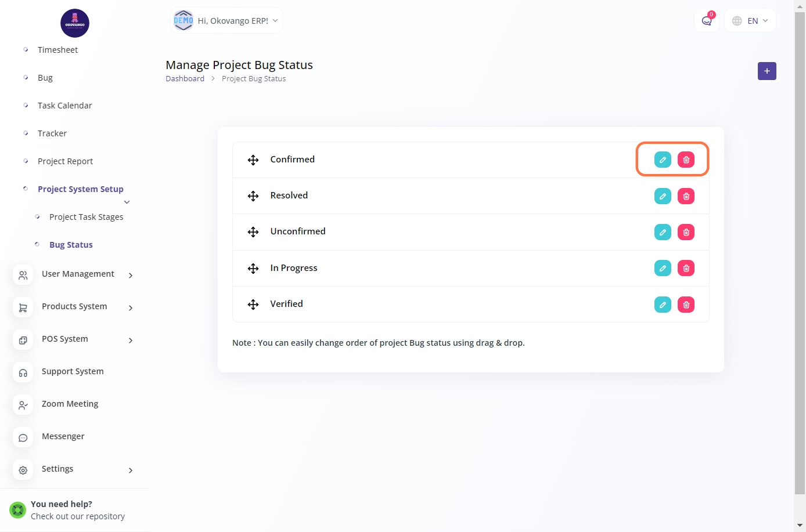
Task: Open the Hi, Okovango ERP! user menu
Action: (x=226, y=21)
